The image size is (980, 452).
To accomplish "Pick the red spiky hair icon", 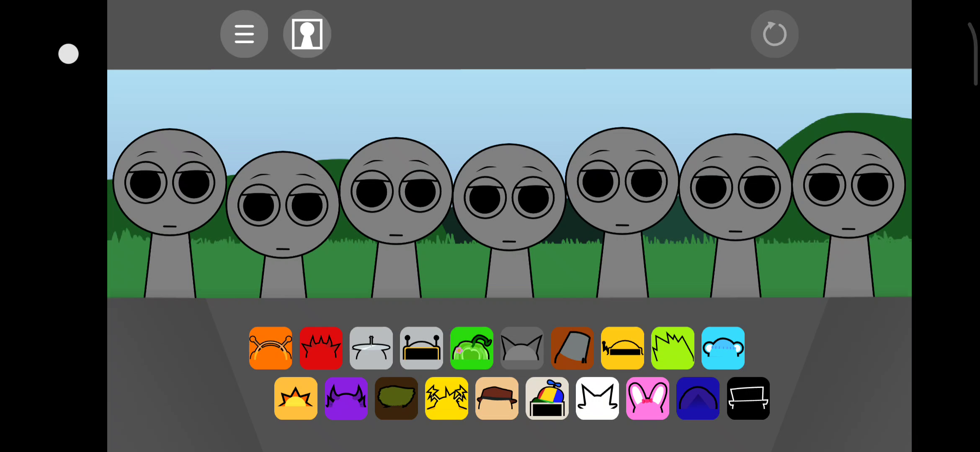I will coord(321,348).
